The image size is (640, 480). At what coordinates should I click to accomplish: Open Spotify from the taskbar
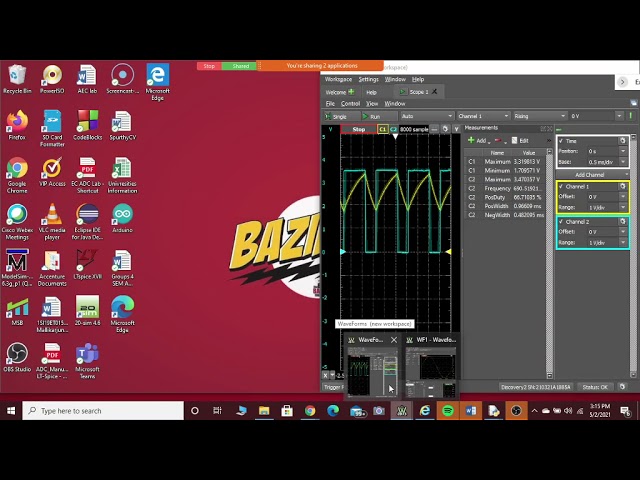click(x=447, y=411)
